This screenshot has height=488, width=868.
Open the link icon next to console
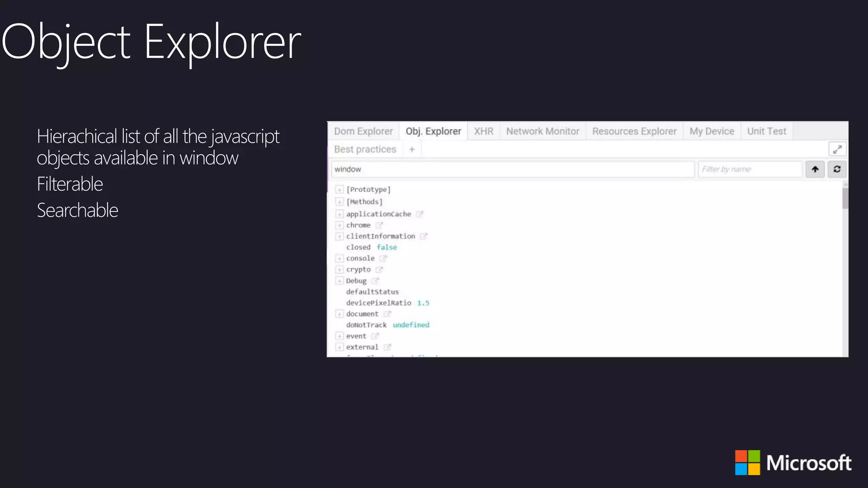[383, 258]
